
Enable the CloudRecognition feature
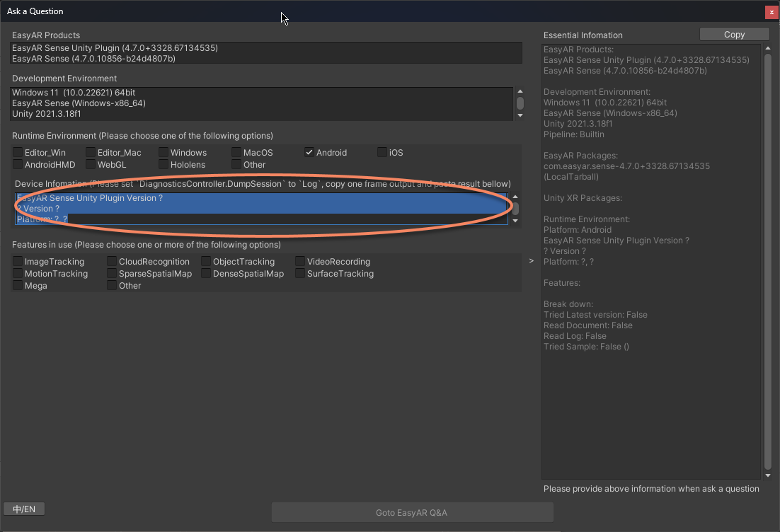tap(112, 262)
